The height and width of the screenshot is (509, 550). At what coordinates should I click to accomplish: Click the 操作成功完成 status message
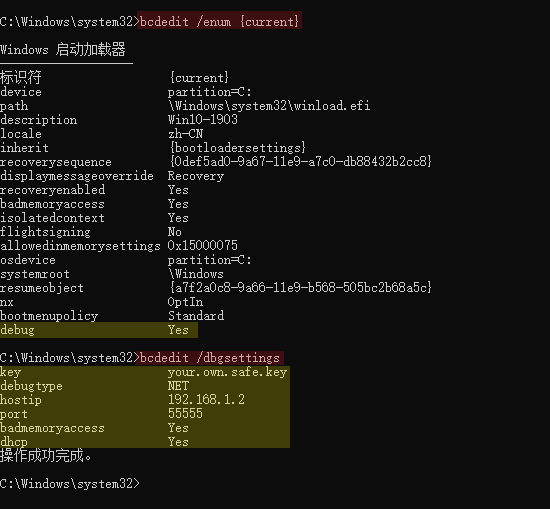pos(46,456)
